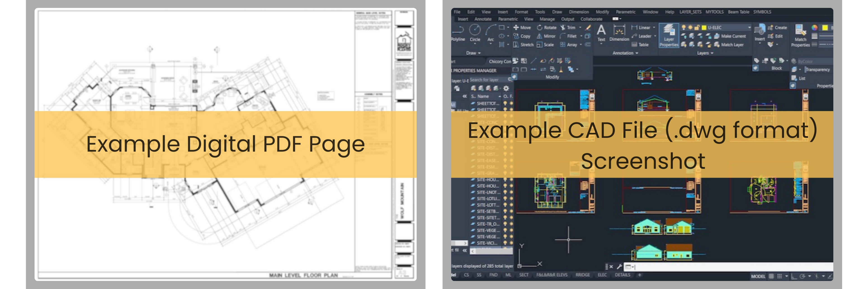868x289 pixels.
Task: Toggle on/off bulb for SITE-TR_O layer
Action: [505, 224]
